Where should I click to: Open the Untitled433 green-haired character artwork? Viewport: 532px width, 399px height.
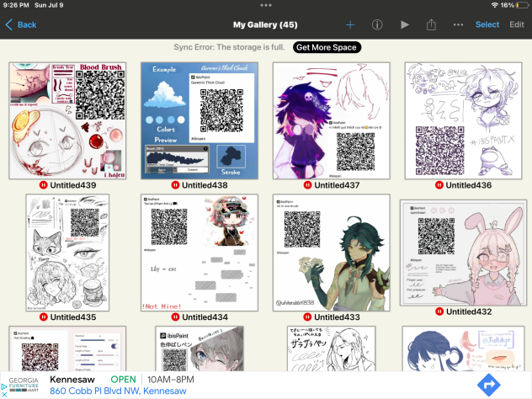pyautogui.click(x=331, y=252)
